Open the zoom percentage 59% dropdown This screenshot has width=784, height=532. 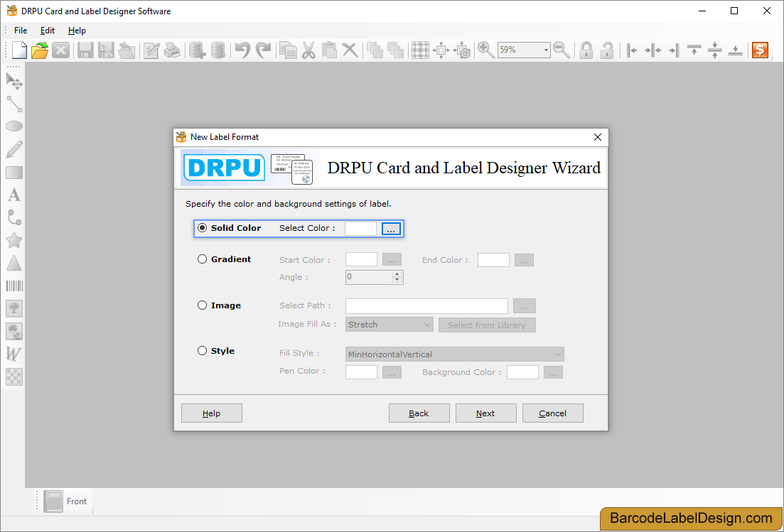coord(545,50)
